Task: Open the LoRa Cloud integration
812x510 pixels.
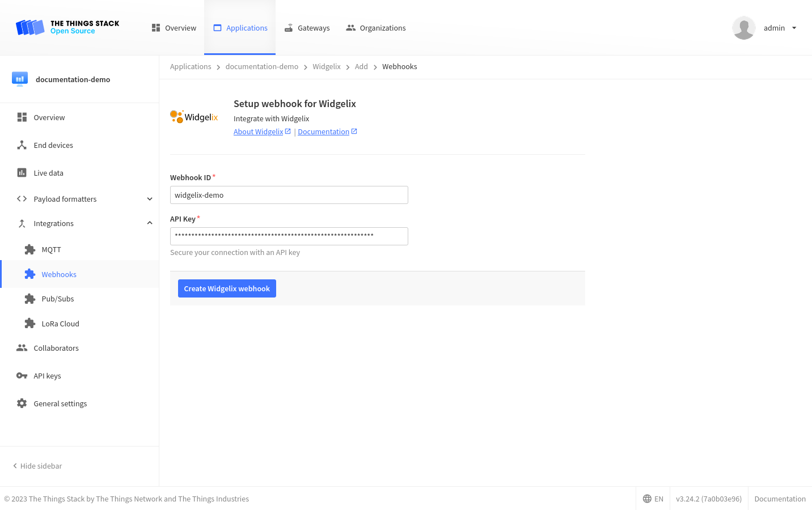Action: pos(60,323)
